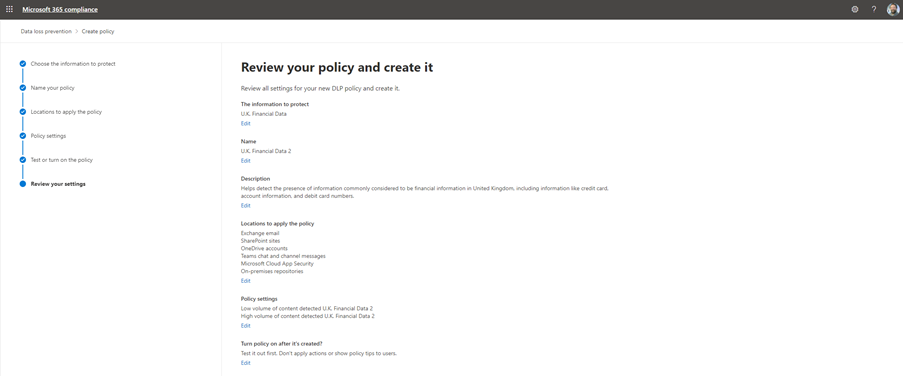Click the checkmark beside Locations to apply the policy

(x=22, y=112)
